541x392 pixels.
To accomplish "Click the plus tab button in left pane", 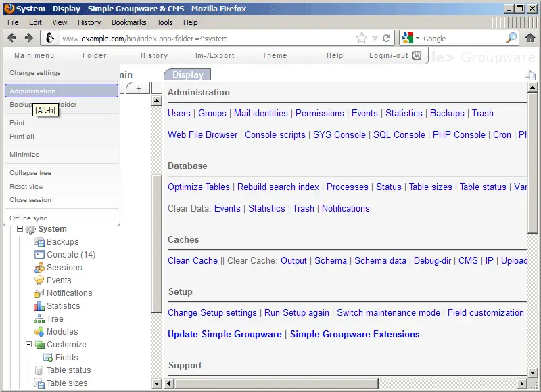I will click(x=139, y=88).
